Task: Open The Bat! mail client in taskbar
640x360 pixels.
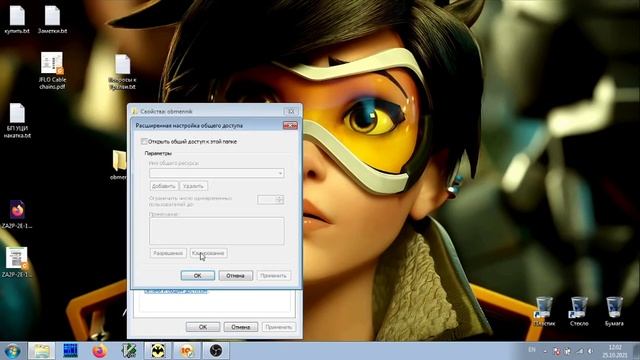Action: point(158,351)
